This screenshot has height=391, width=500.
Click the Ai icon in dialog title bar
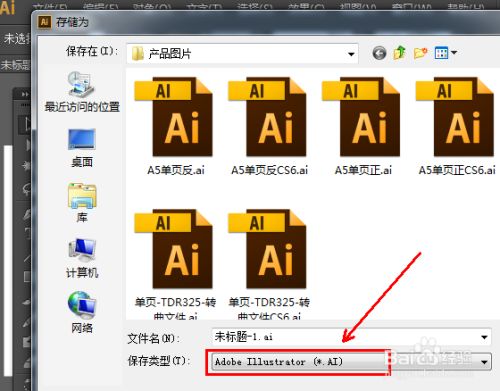pyautogui.click(x=45, y=22)
